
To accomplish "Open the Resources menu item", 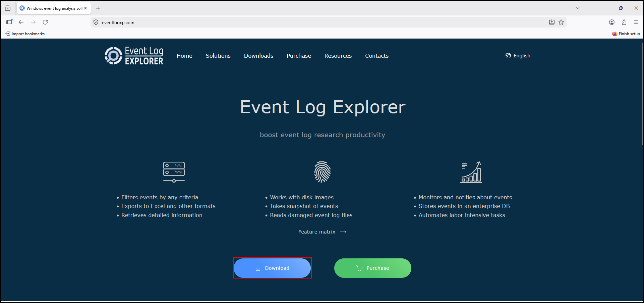I will click(x=338, y=56).
